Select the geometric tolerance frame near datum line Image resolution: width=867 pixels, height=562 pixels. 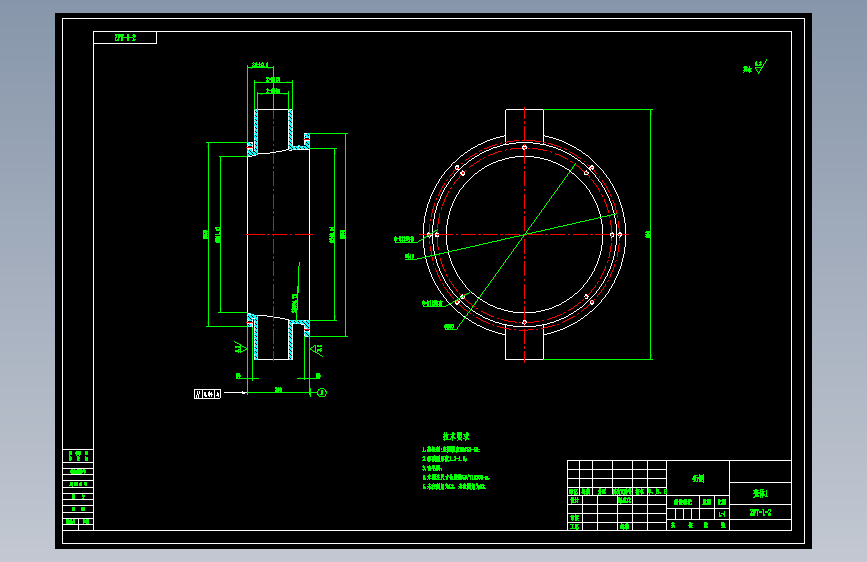207,394
